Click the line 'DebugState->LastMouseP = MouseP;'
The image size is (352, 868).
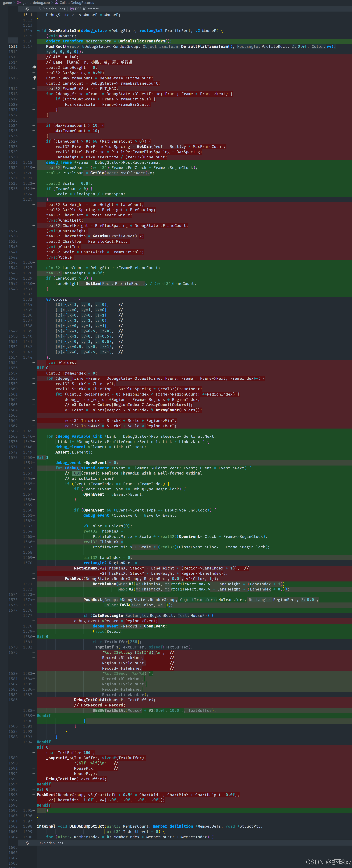(83, 15)
